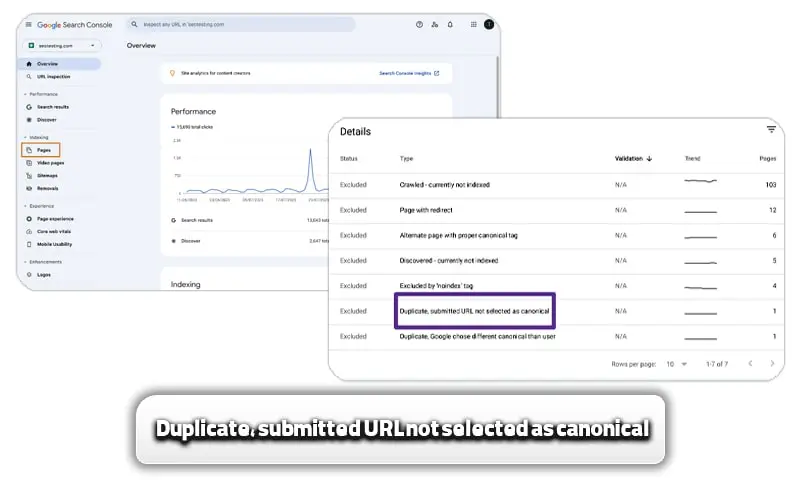Click the Search results row in Performance card
This screenshot has width=800, height=480.
(x=250, y=220)
